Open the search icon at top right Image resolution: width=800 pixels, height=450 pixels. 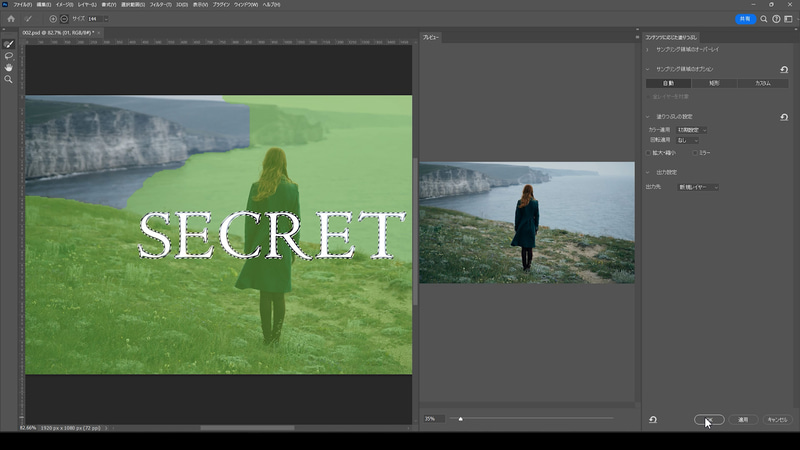coord(764,19)
